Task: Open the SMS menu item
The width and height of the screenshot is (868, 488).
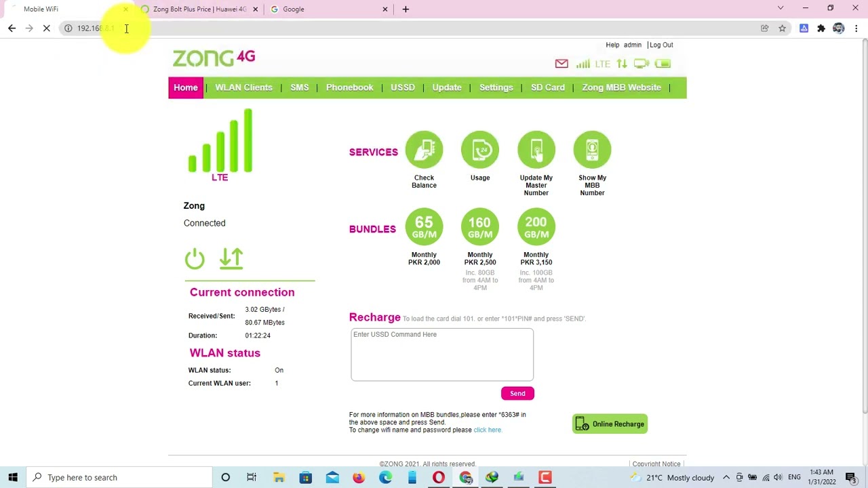Action: click(300, 87)
